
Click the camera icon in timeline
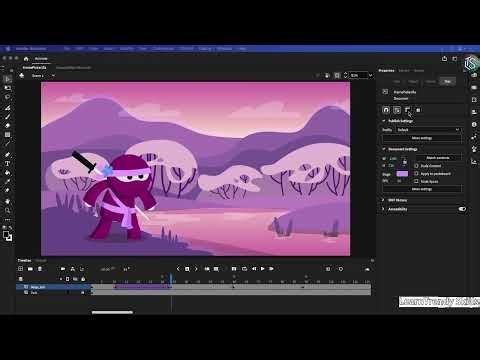click(63, 269)
